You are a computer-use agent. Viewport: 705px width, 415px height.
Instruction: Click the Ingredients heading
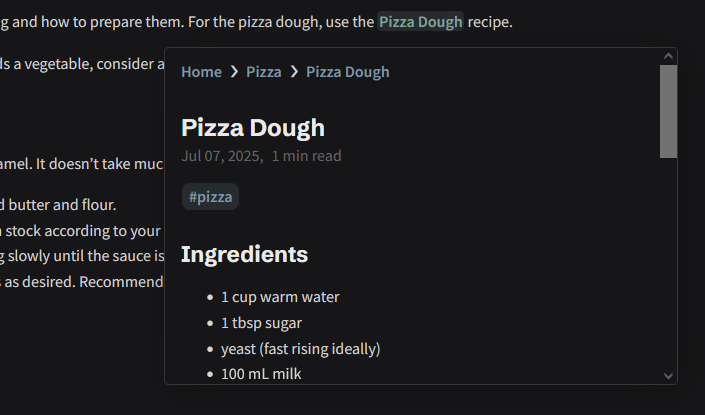click(244, 254)
